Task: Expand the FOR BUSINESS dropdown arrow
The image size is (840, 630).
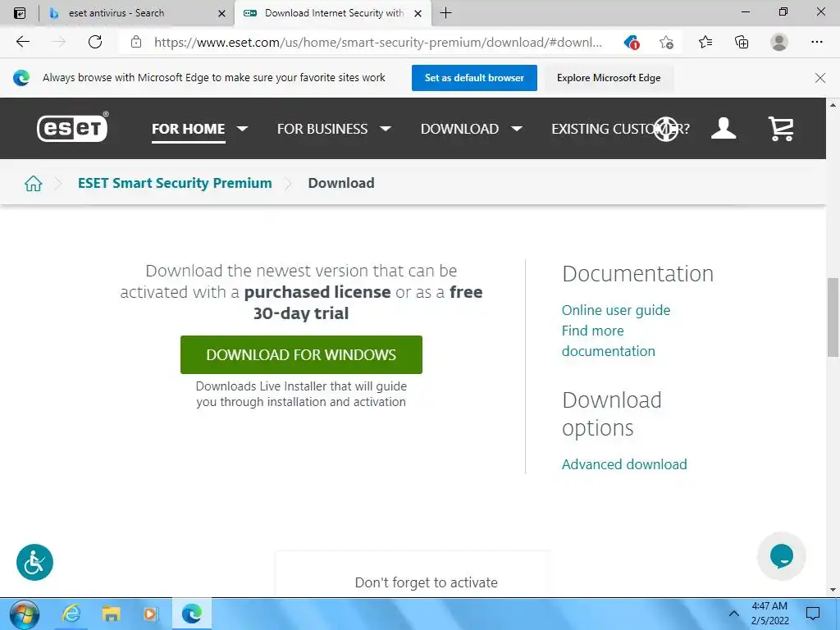Action: 386,129
